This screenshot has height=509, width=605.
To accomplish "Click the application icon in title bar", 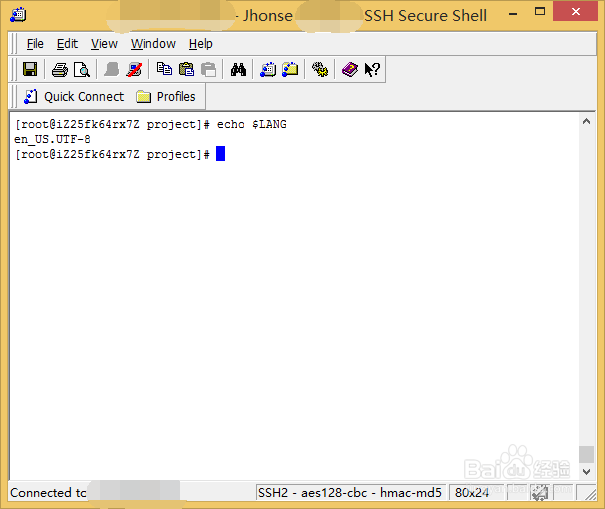I will (x=18, y=15).
